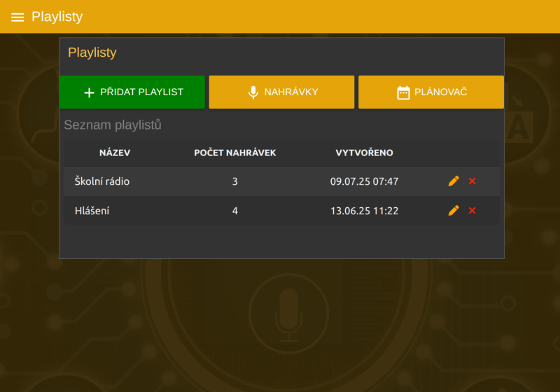Open the hamburger navigation menu
Image resolution: width=560 pixels, height=392 pixels.
pyautogui.click(x=17, y=17)
